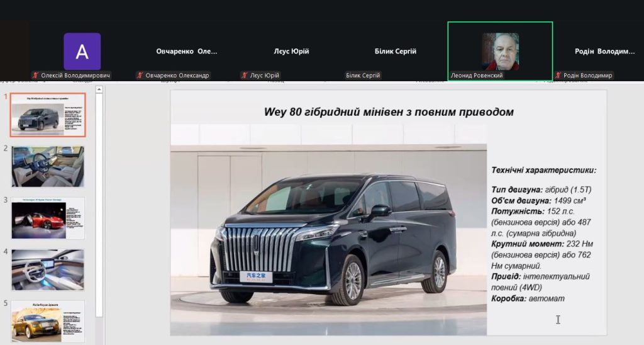644x345 pixels.
Task: Select the Овчаренко Олександр participant tile
Action: (186, 52)
